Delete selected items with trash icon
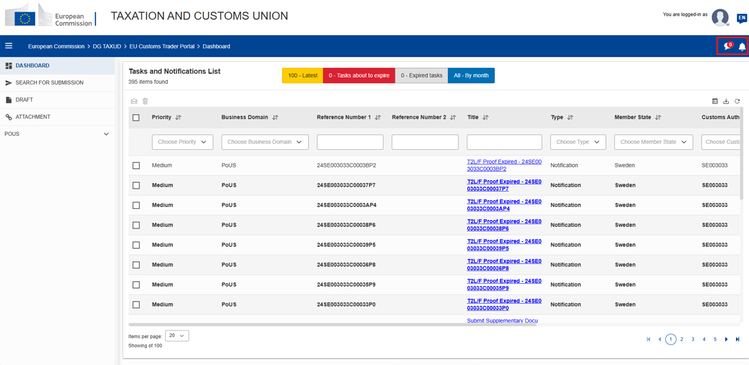 pos(146,101)
